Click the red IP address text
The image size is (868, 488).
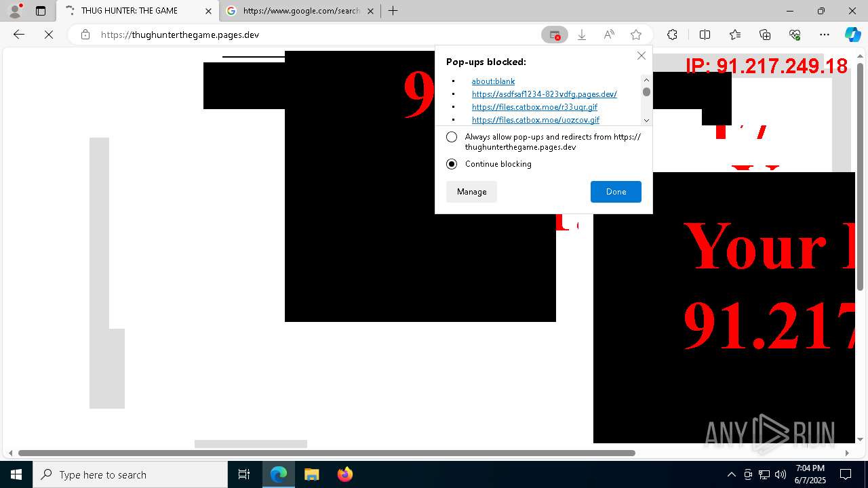[766, 66]
